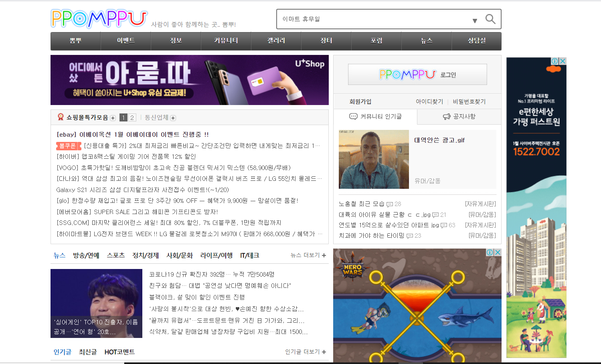Click the comment icon on 연도별 15억으로 row
Screen dimensions: 601x364
tap(444, 225)
